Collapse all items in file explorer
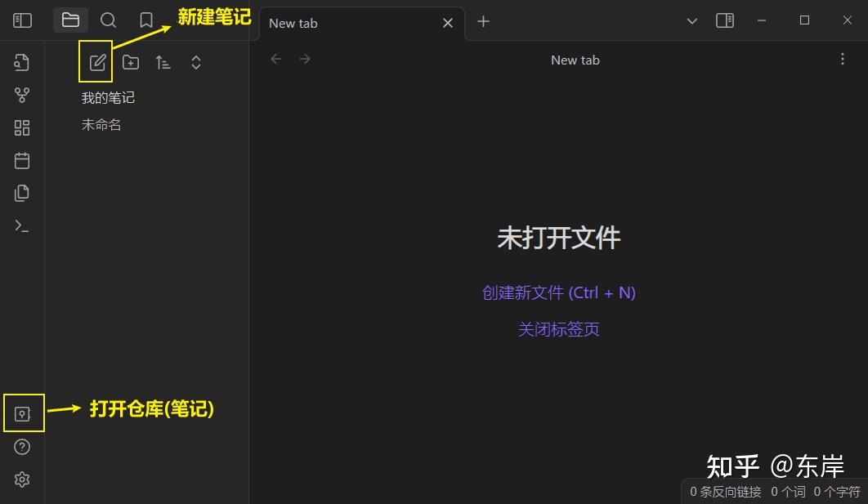 (x=195, y=61)
